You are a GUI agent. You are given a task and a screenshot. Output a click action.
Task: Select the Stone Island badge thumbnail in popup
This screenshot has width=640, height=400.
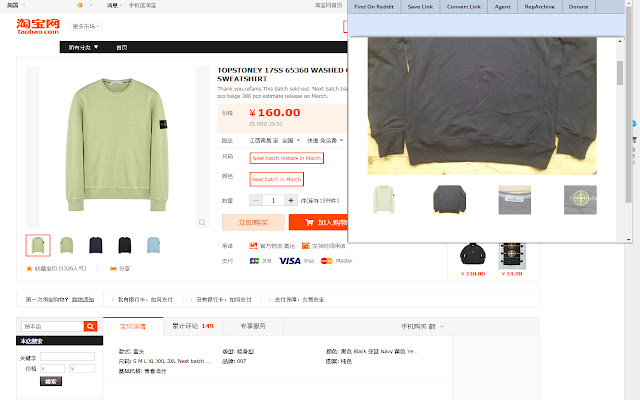(x=580, y=200)
